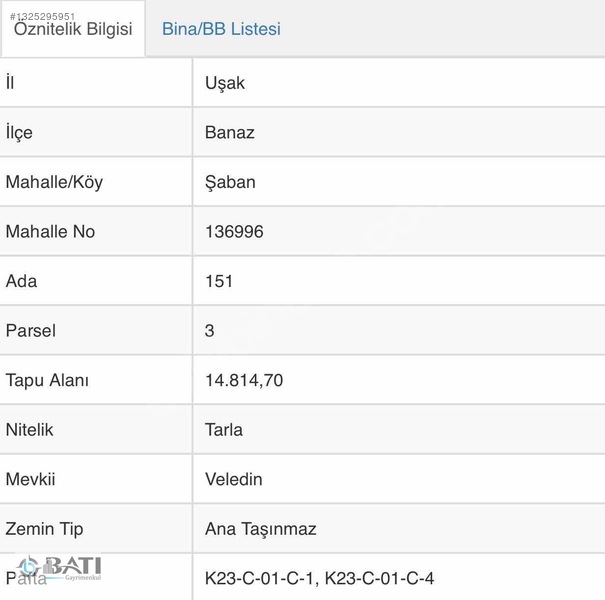Click the Zemin Tip row label
This screenshot has height=600, width=605.
point(44,529)
